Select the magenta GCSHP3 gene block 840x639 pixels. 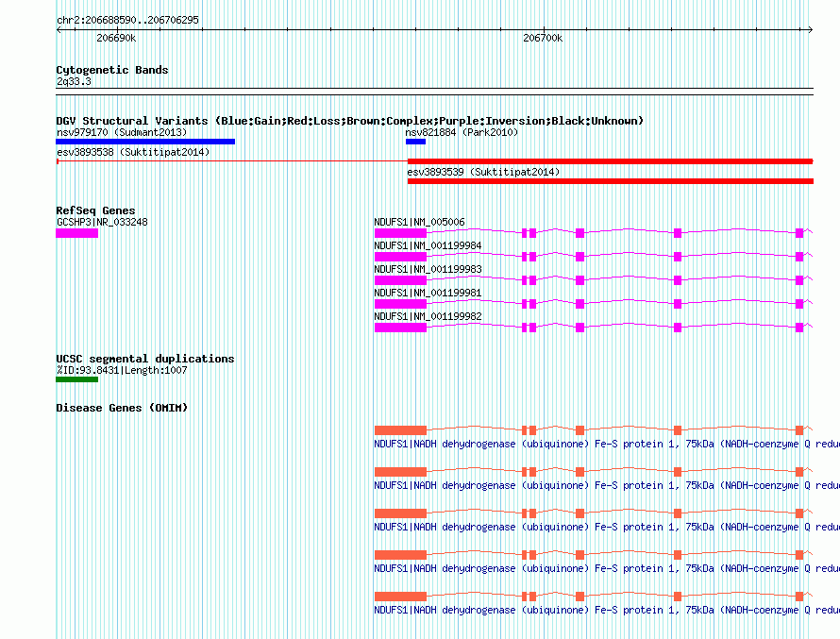77,233
